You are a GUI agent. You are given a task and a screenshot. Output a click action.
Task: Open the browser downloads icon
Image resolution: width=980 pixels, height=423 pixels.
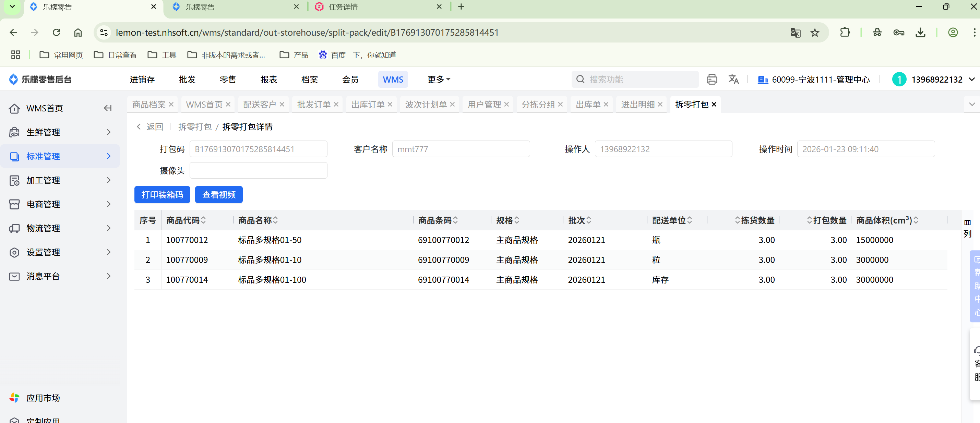click(x=920, y=33)
